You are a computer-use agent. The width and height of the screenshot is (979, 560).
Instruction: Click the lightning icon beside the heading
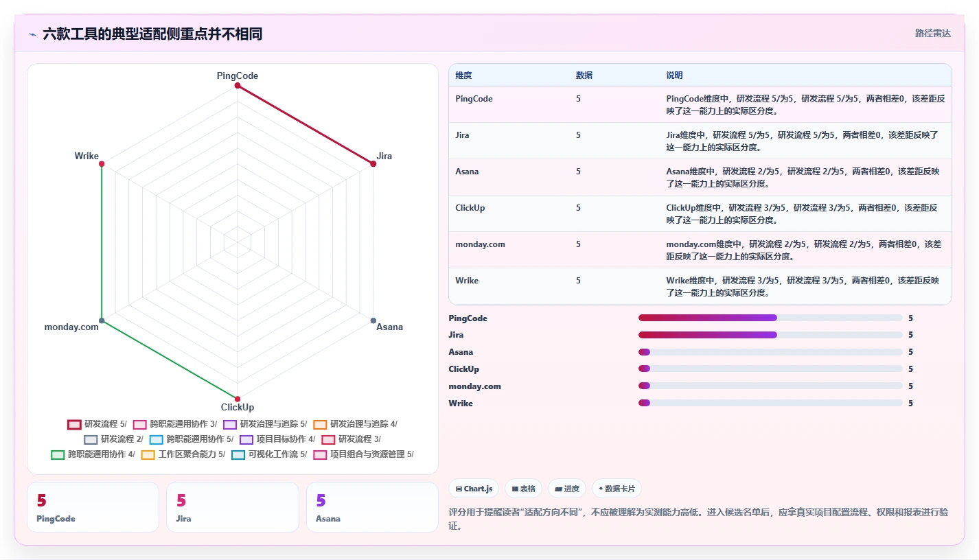point(32,34)
